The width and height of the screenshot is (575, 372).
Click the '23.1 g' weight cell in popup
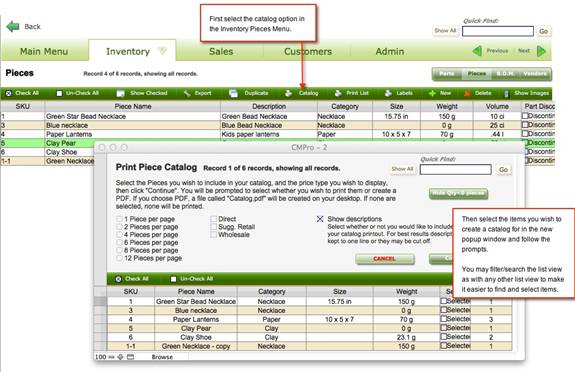[x=407, y=337]
